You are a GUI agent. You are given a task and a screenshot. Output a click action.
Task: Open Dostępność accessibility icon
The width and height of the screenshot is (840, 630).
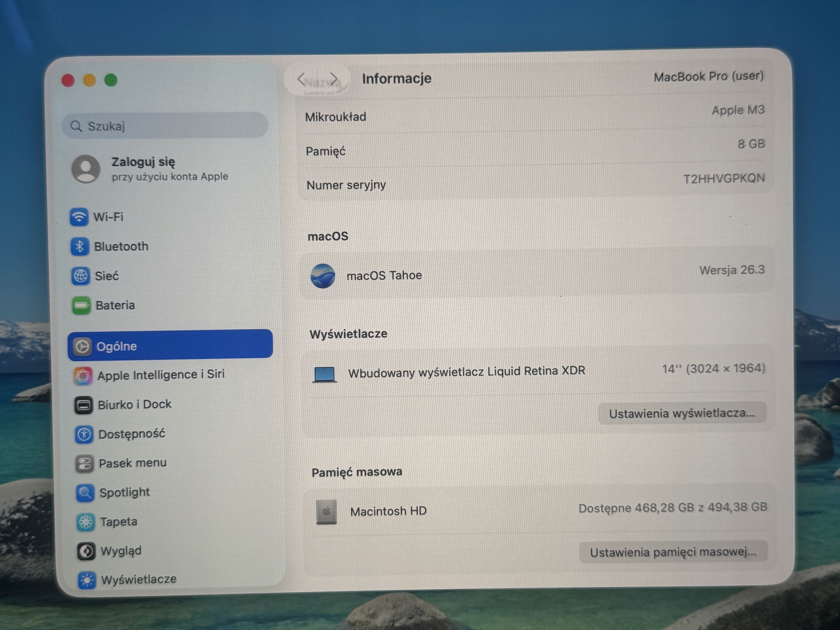84,434
